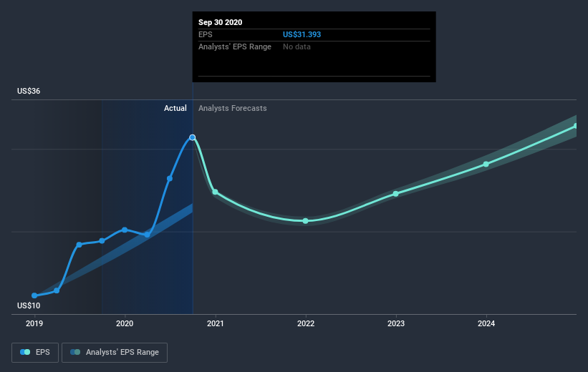Viewport: 588px width, 372px height.
Task: Click the EPS data point at 2019
Action: click(x=34, y=295)
